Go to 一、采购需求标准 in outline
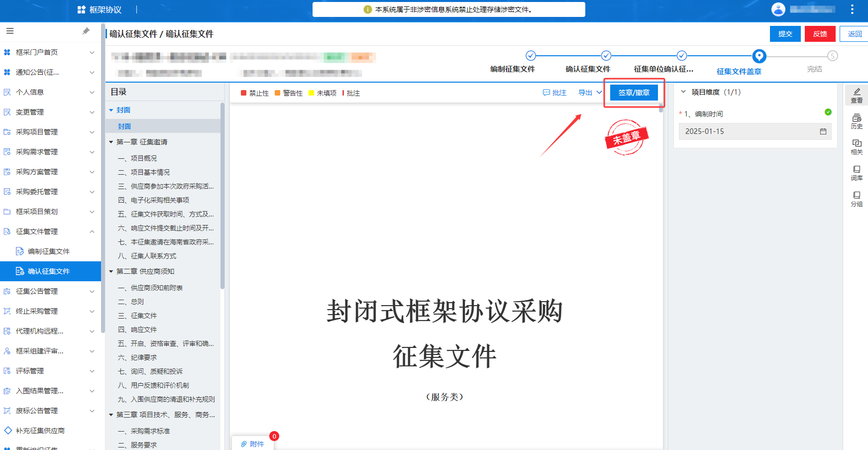This screenshot has width=868, height=450. tap(144, 431)
